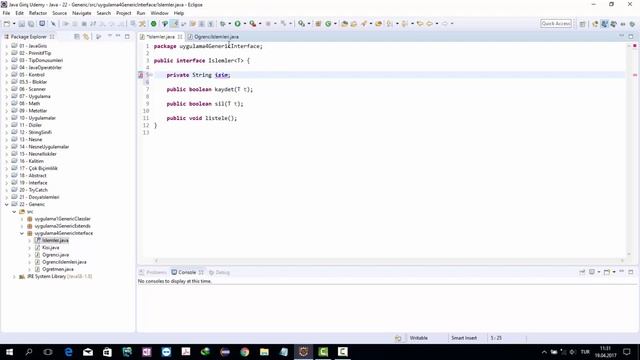The height and width of the screenshot is (360, 640).
Task: Expand the 21 - DosyaIslemleri project
Action: (x=7, y=197)
